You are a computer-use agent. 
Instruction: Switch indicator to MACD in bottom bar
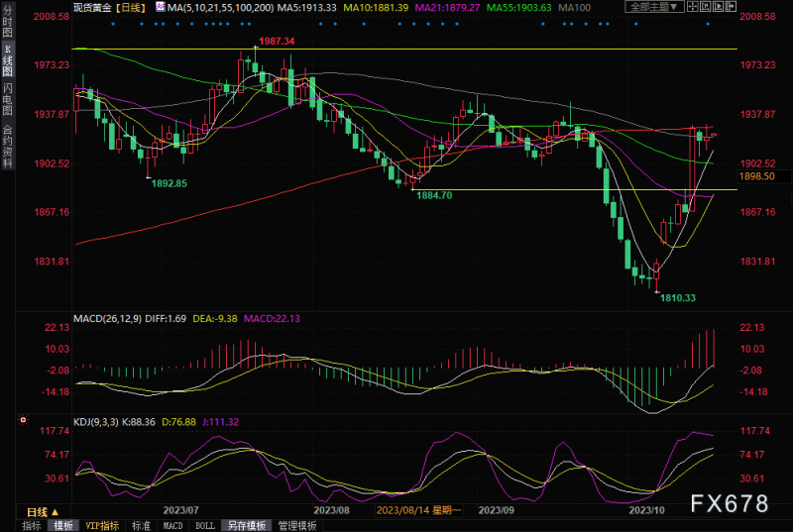171,525
